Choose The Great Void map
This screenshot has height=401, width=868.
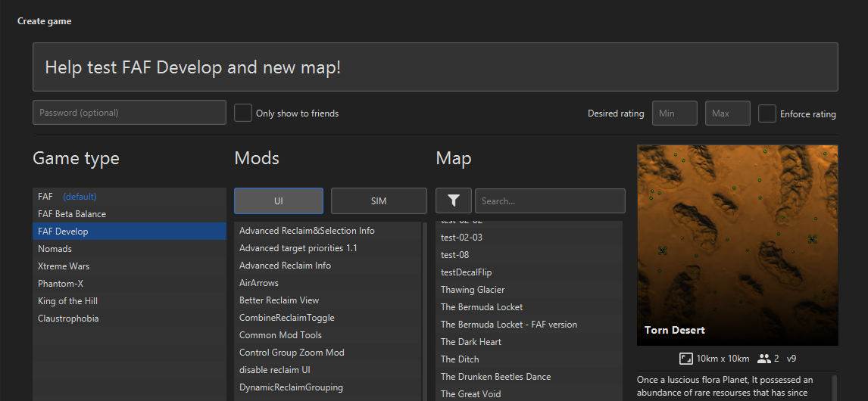pos(529,393)
